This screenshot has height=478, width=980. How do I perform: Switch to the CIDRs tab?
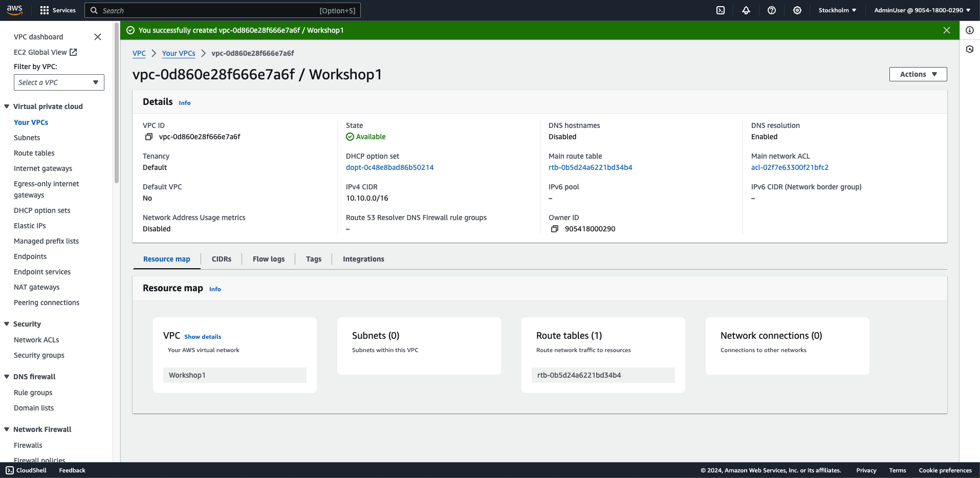tap(222, 259)
